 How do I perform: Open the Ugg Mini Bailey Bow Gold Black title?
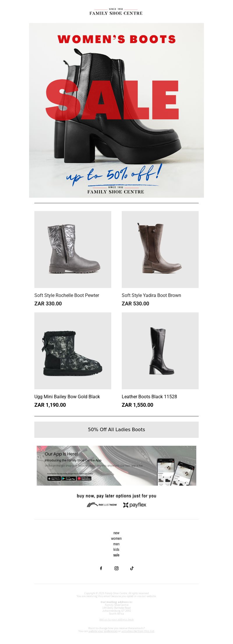point(67,397)
